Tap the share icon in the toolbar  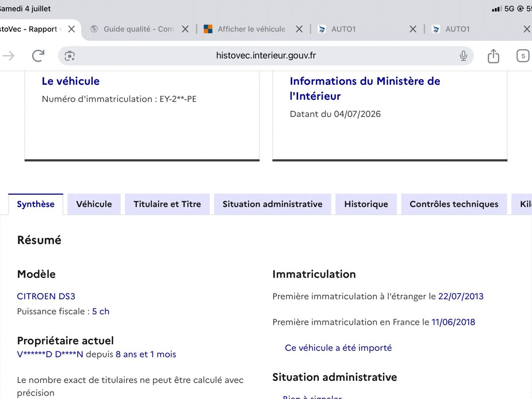[493, 55]
